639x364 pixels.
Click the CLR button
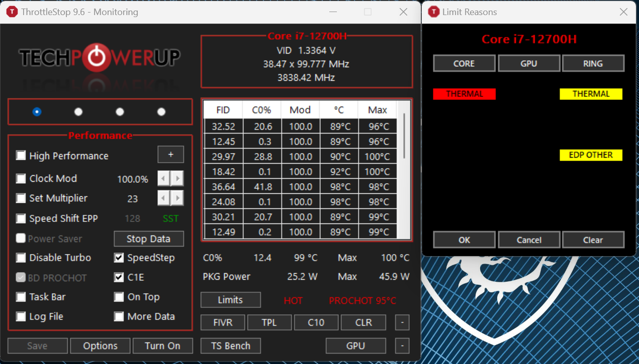click(363, 322)
